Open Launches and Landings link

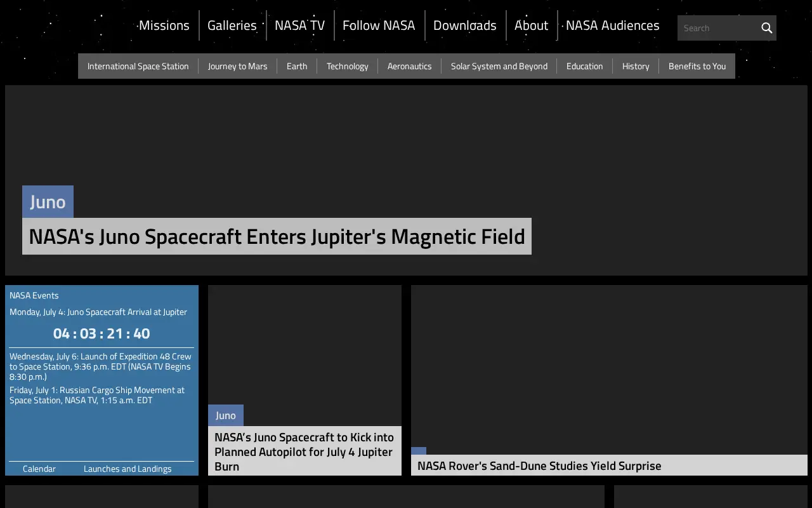(x=128, y=469)
